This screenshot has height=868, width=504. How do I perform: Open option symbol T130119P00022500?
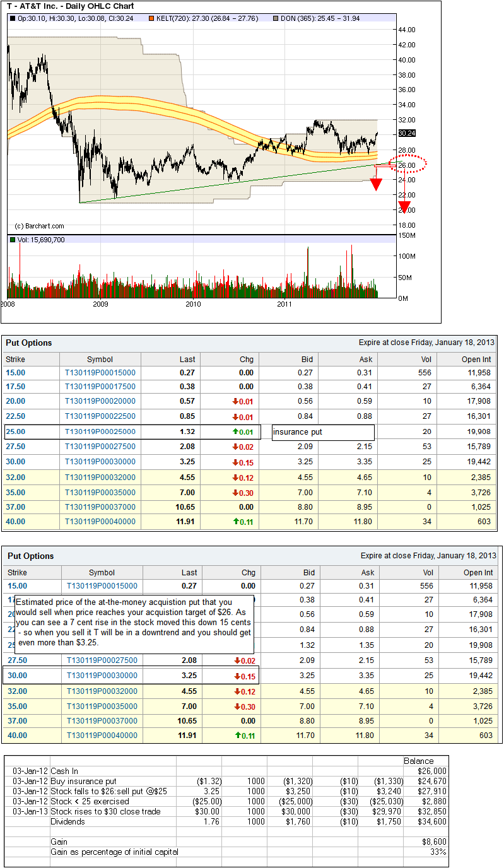coord(100,416)
